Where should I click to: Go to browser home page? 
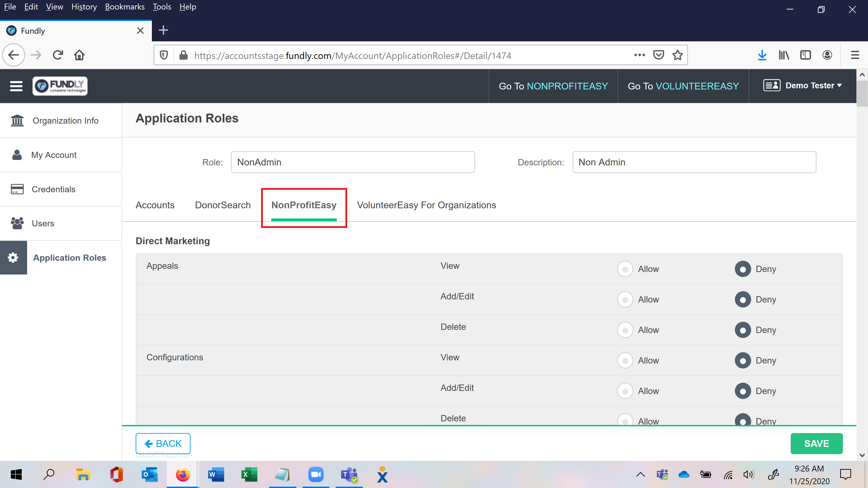pyautogui.click(x=80, y=55)
